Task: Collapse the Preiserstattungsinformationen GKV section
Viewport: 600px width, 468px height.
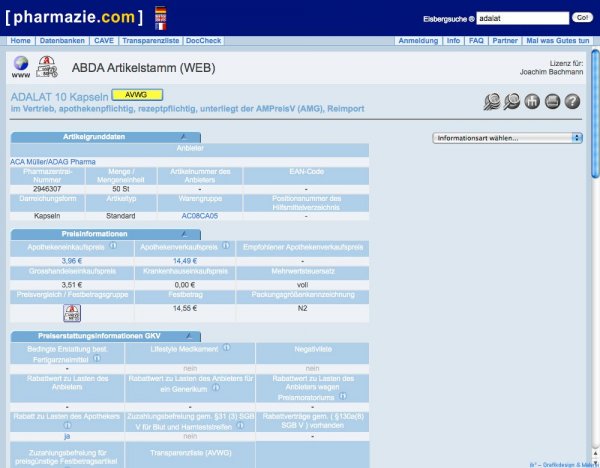Action: point(189,336)
